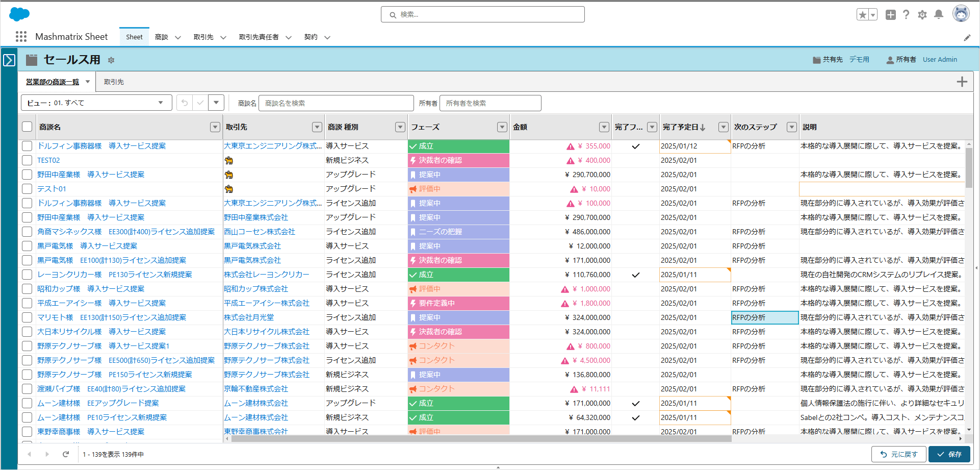The image size is (980, 470).
Task: Click the global 検索 search box
Action: click(482, 15)
